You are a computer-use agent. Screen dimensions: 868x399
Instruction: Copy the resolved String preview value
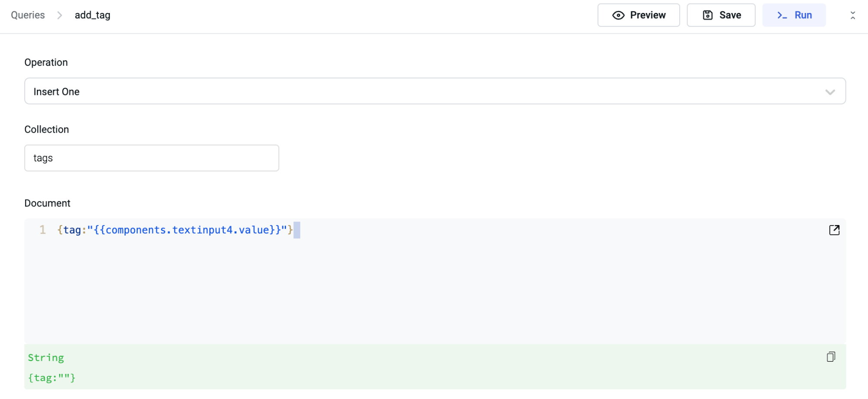click(x=831, y=357)
